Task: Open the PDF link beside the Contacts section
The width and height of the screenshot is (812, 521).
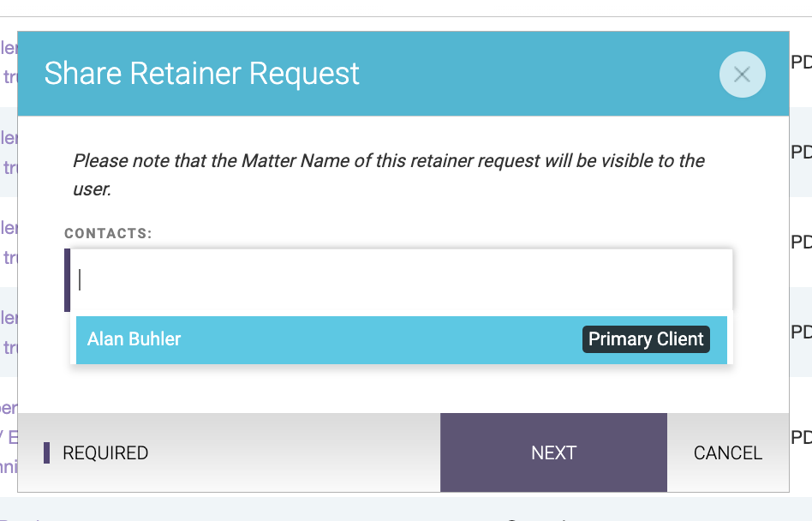Action: pos(801,243)
